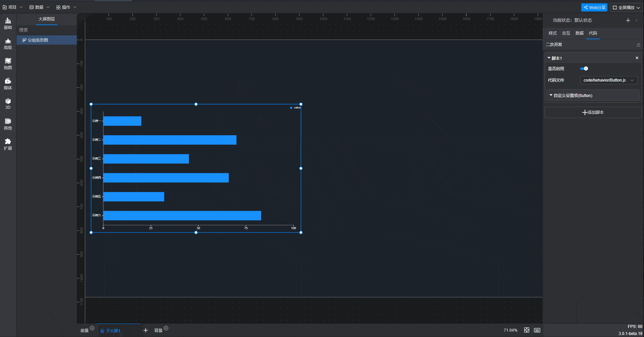Open the keyboard shortcuts icon
Viewport: 644px width, 337px height.
click(x=537, y=330)
